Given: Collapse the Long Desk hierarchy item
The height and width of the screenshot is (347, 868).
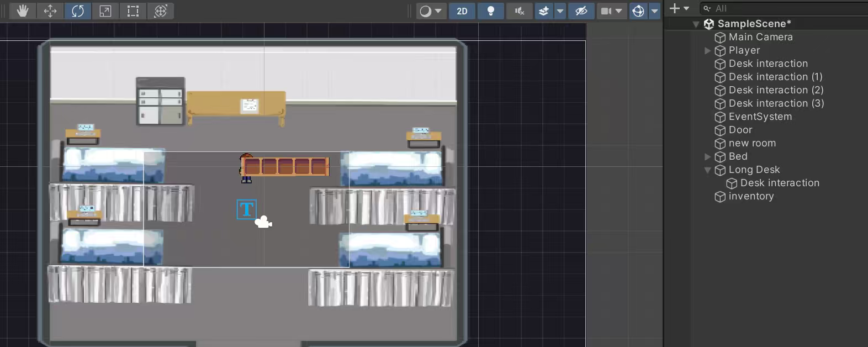Looking at the screenshot, I should tap(707, 170).
